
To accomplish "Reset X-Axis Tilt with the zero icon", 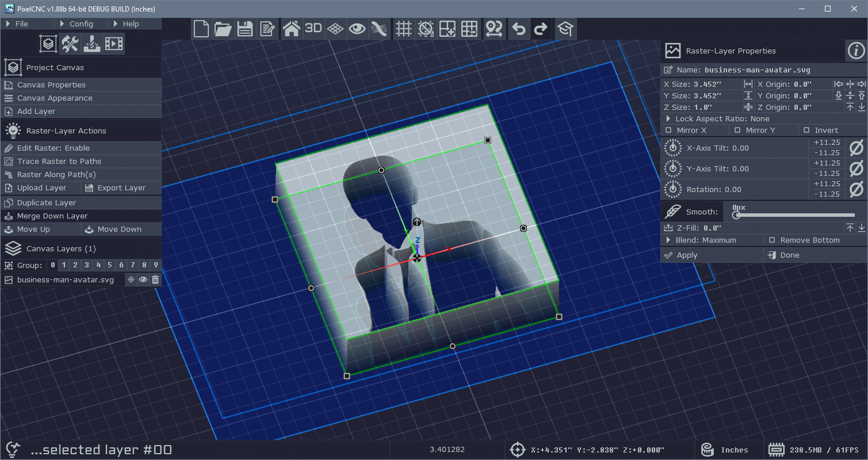I will 856,148.
